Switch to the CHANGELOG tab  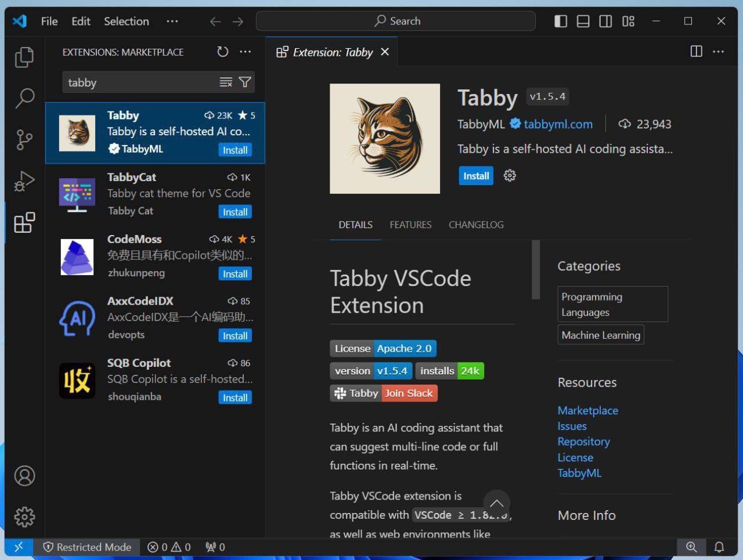(476, 225)
